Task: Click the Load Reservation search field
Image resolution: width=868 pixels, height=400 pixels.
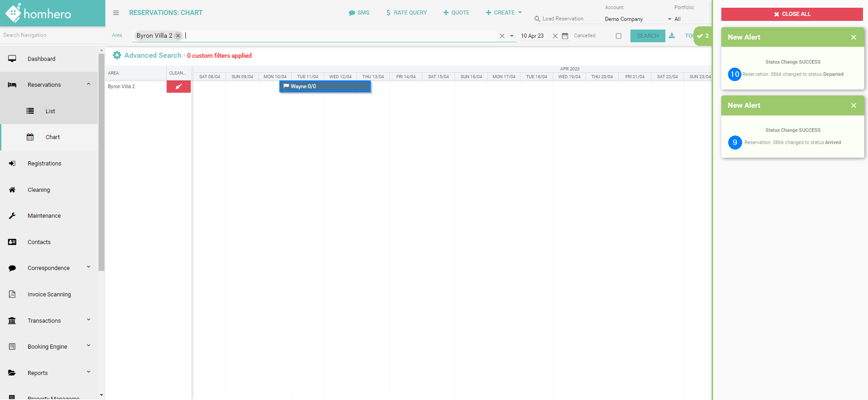Action: pyautogui.click(x=566, y=19)
